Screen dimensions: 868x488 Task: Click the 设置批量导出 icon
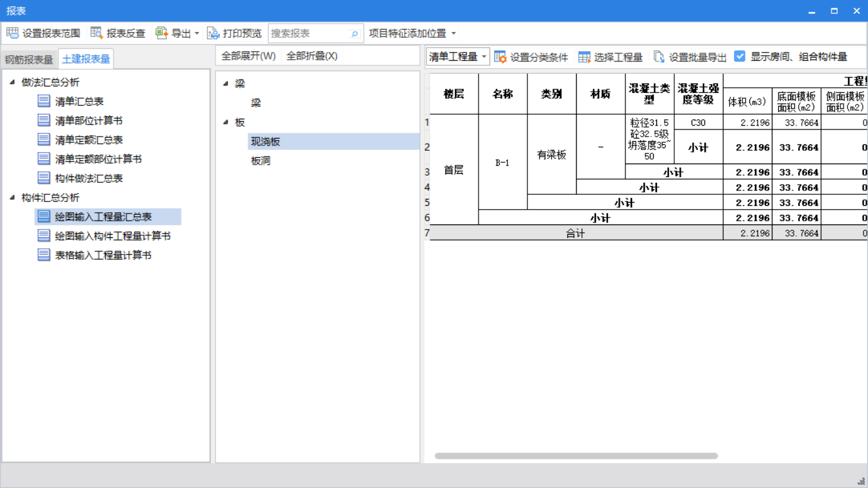659,57
